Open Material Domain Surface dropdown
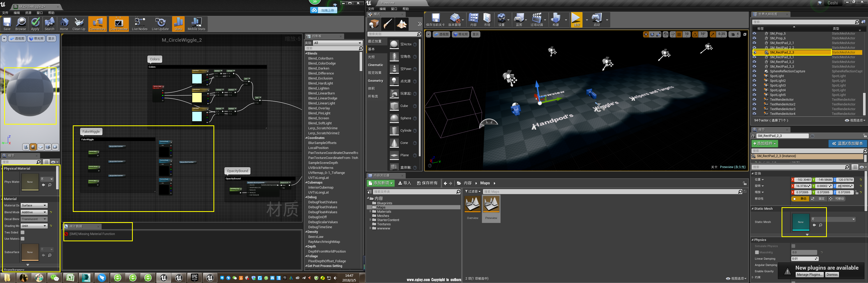 point(34,205)
